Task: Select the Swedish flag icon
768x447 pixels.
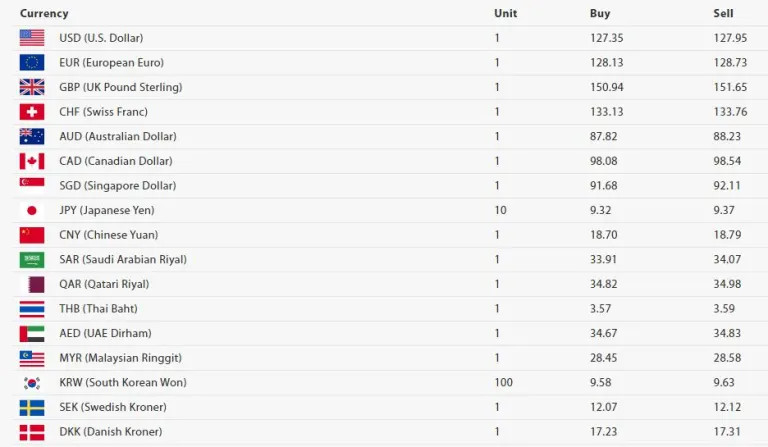Action: (x=32, y=407)
